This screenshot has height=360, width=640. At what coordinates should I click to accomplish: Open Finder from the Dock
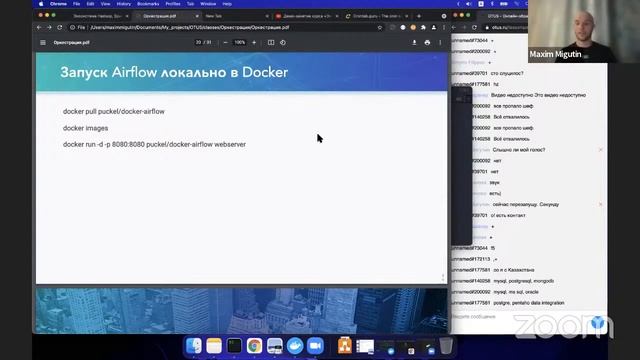(x=193, y=346)
